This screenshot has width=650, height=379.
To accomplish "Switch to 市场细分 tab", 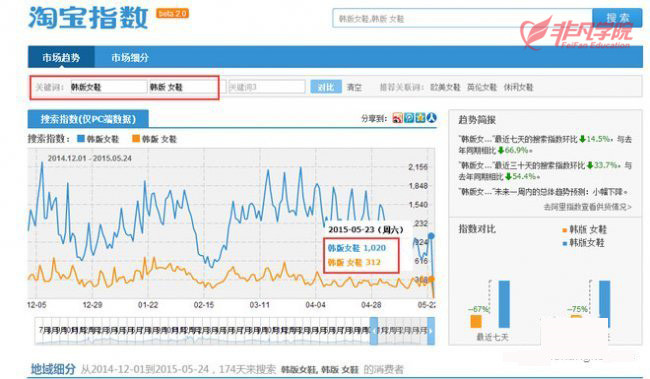I will [x=130, y=58].
